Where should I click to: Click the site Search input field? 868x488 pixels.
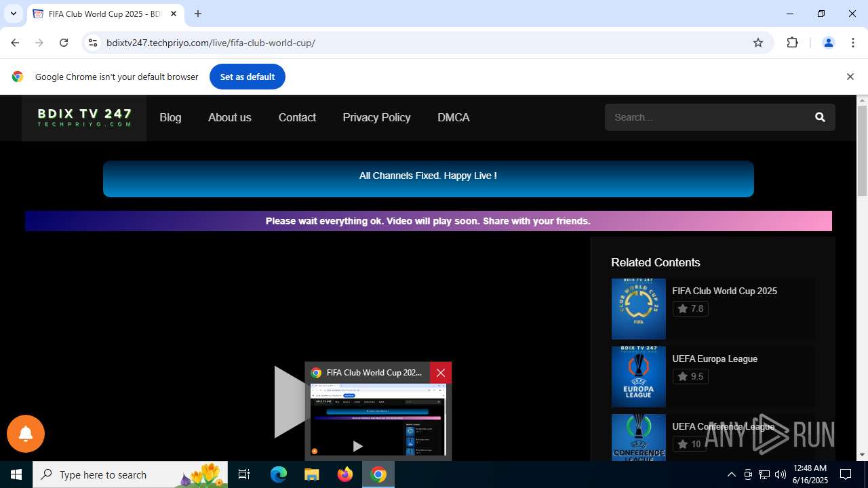tap(705, 117)
